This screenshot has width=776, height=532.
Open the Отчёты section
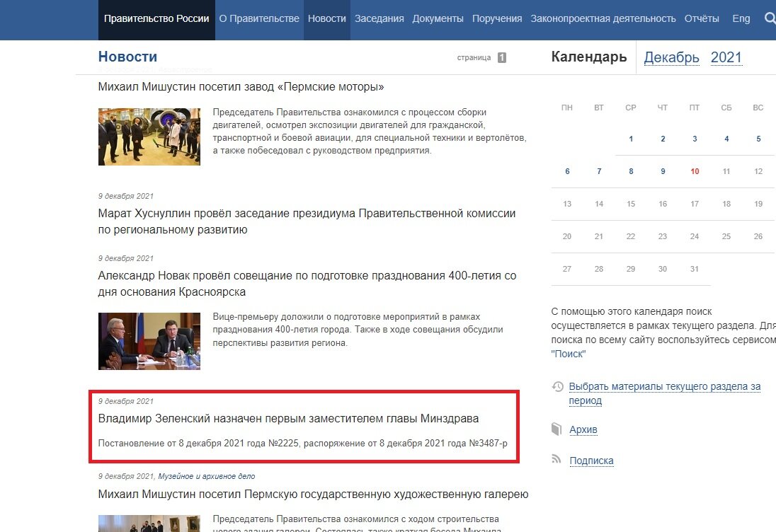(702, 18)
